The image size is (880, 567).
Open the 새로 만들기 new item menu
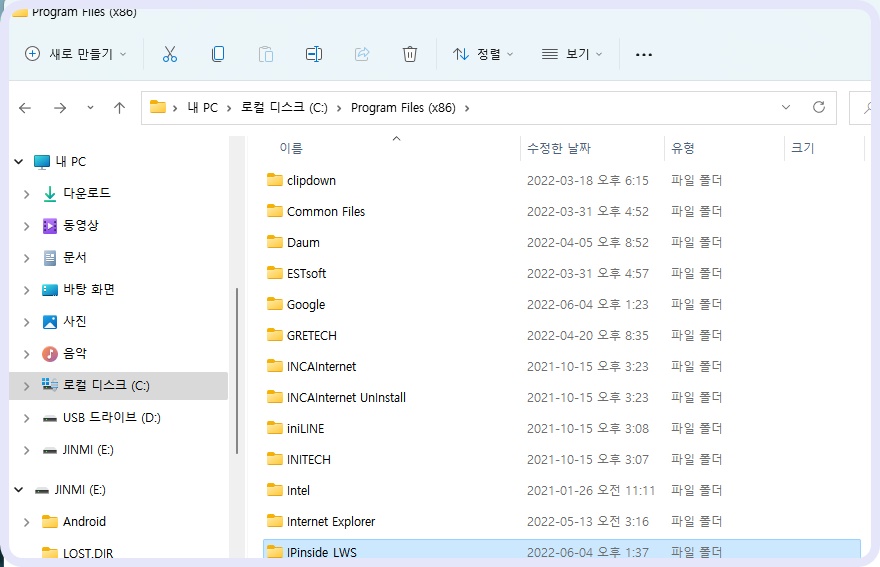pyautogui.click(x=76, y=54)
